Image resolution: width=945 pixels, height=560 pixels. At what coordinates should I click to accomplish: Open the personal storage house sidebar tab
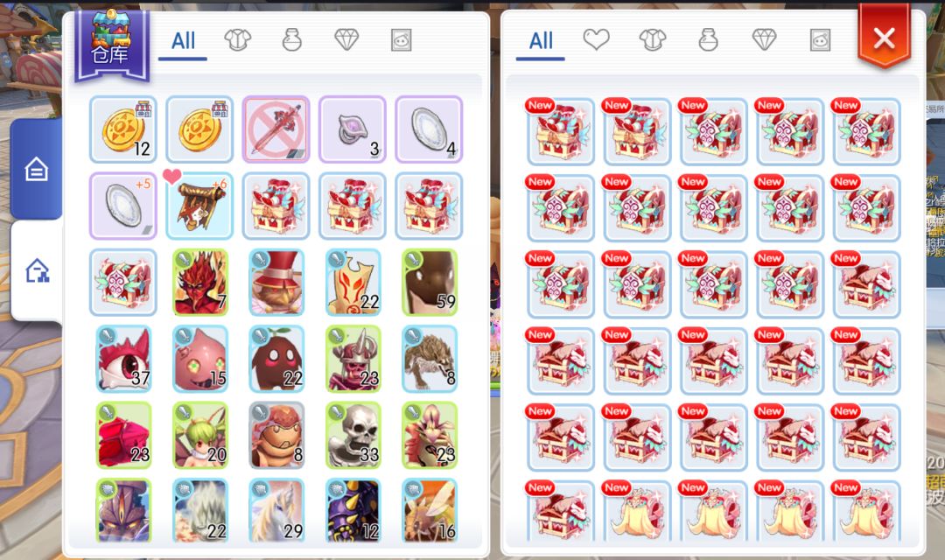pyautogui.click(x=36, y=170)
